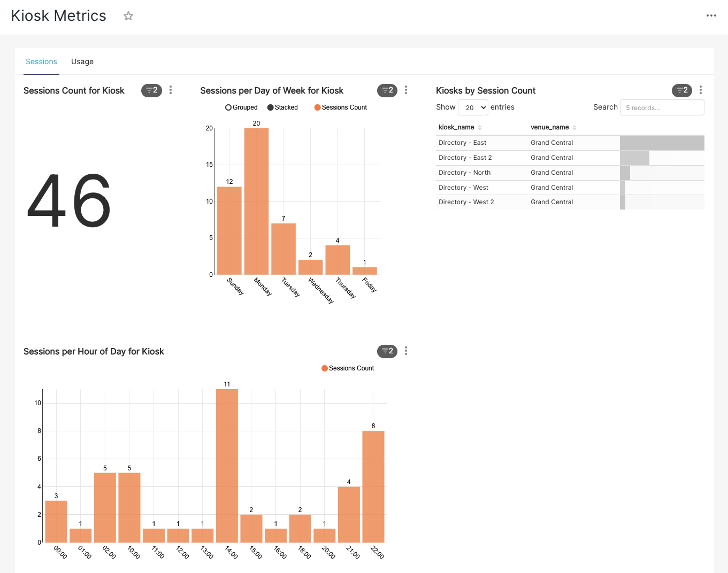The height and width of the screenshot is (573, 728).
Task: Click the 00:00 bar showing 3 sessions
Action: point(56,522)
